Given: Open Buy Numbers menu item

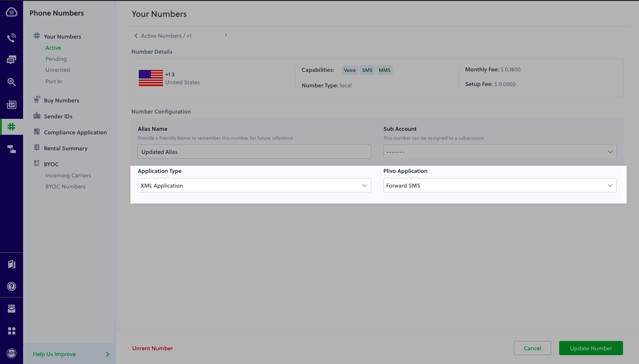Looking at the screenshot, I should tap(61, 101).
